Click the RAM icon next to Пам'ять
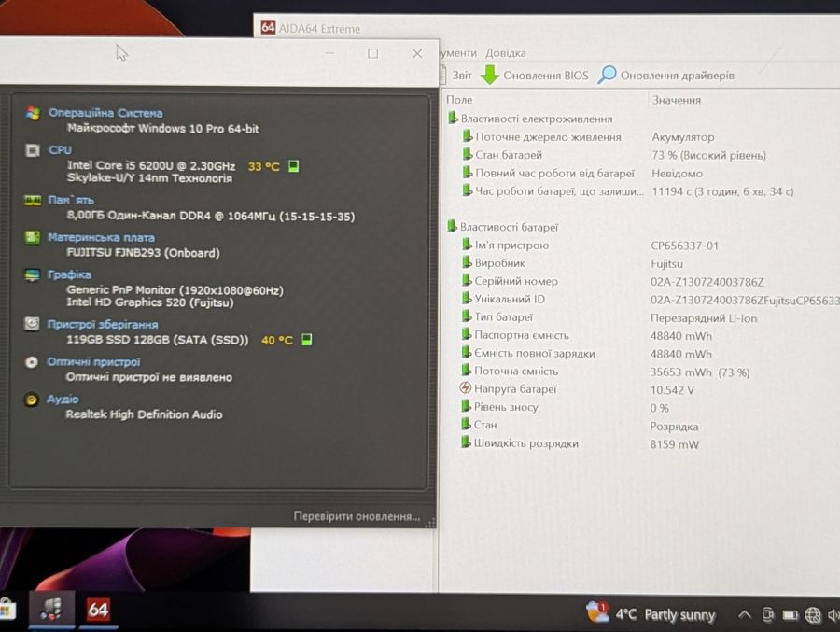The image size is (840, 632). tap(33, 201)
